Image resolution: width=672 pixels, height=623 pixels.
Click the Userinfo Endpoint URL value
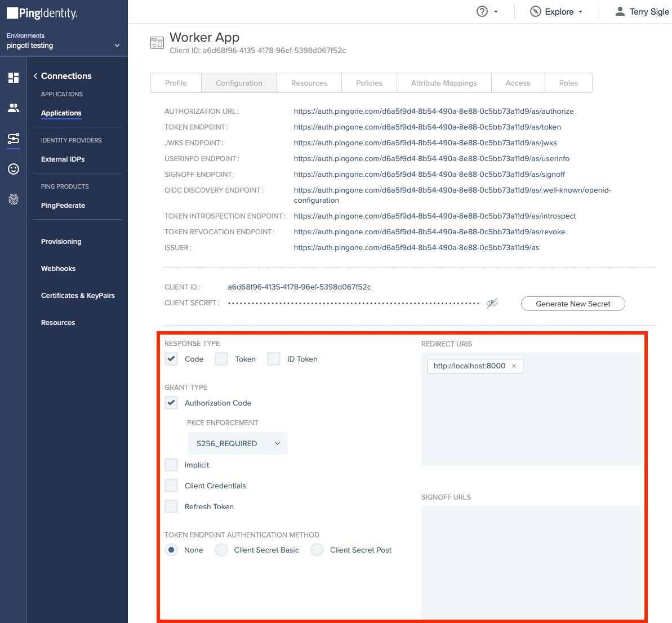(431, 158)
